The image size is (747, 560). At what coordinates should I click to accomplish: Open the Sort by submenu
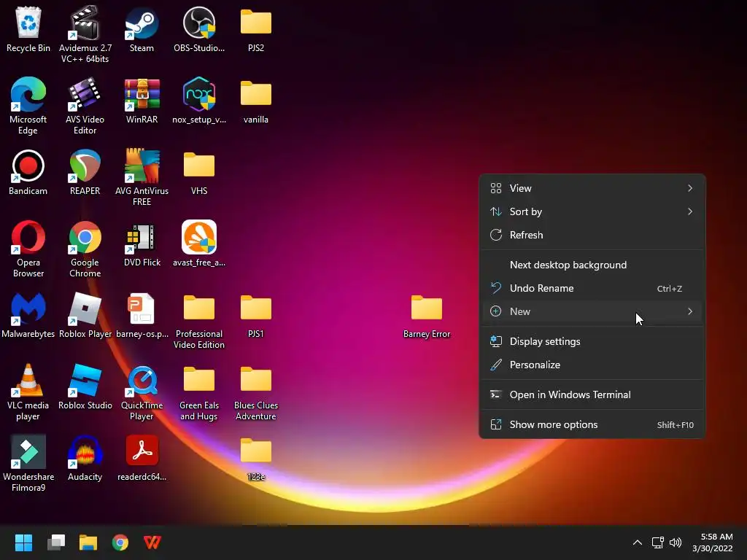click(592, 211)
